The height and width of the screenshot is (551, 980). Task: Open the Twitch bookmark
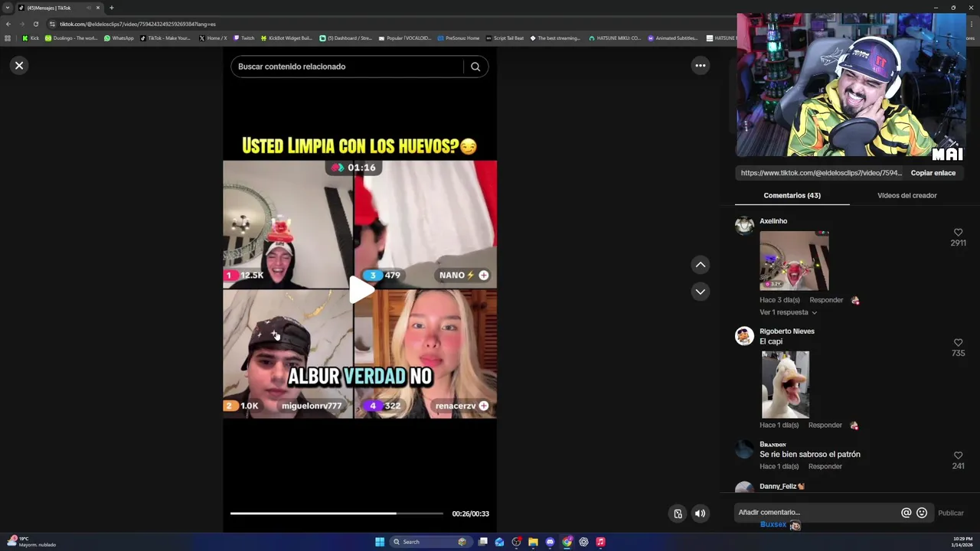click(x=243, y=37)
